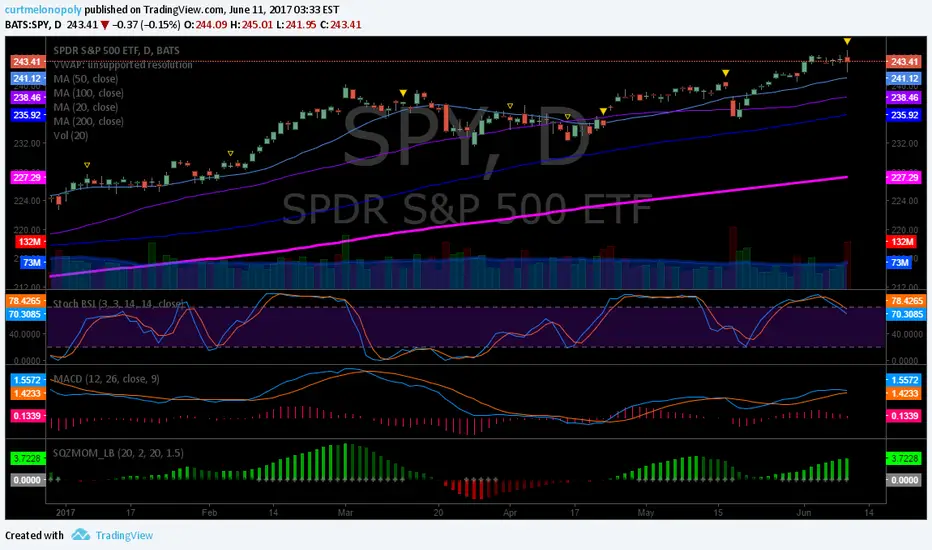The image size is (932, 550).
Task: Click the 235.92 blue tag on right axis
Action: (x=903, y=115)
